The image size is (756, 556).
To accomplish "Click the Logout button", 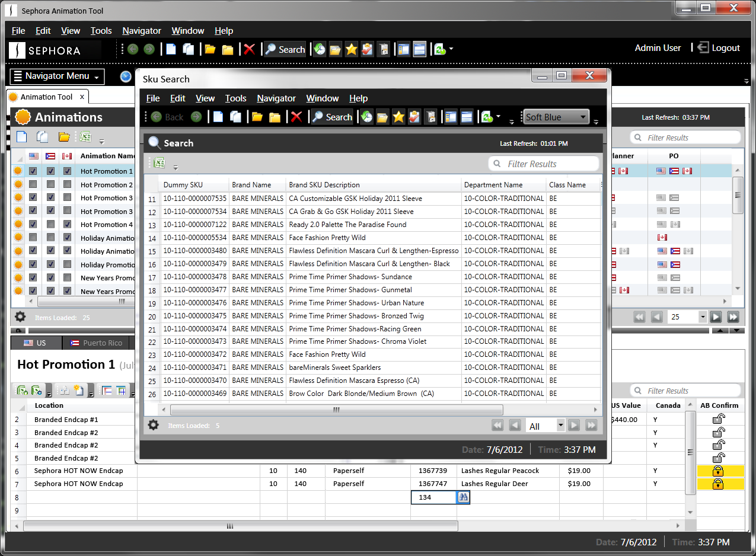I will (x=719, y=48).
